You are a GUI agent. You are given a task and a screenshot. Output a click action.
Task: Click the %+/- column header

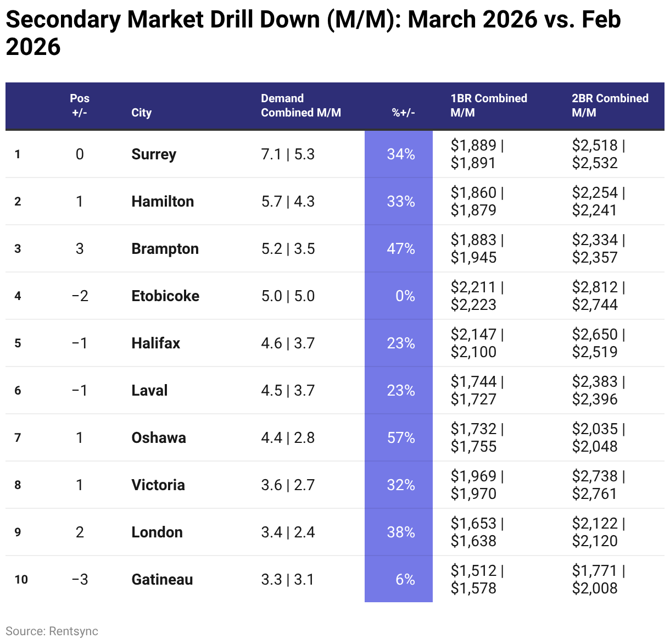point(403,113)
